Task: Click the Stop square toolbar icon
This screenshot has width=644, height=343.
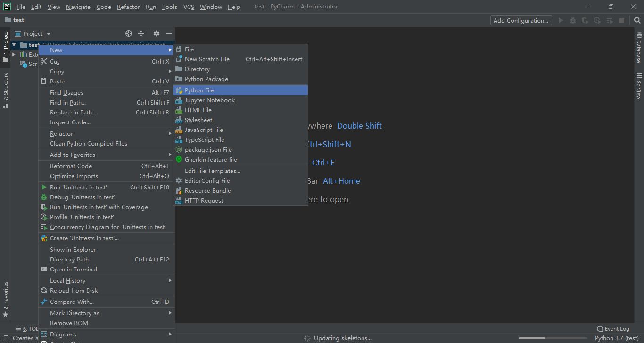Action: tap(622, 20)
